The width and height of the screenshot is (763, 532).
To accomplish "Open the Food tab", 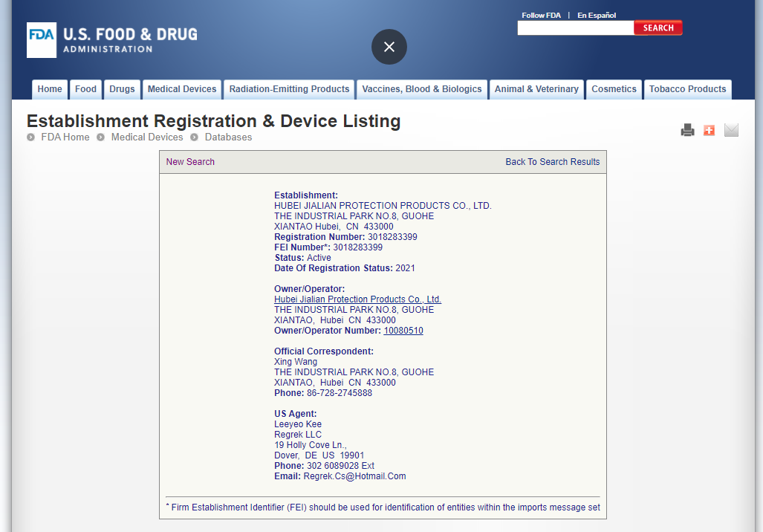I will pyautogui.click(x=85, y=90).
